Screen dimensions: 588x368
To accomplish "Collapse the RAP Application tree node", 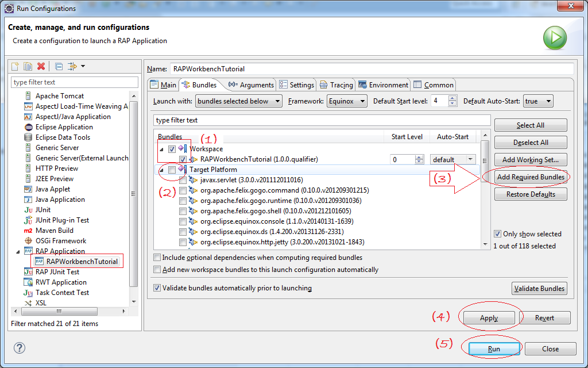I will point(18,252).
